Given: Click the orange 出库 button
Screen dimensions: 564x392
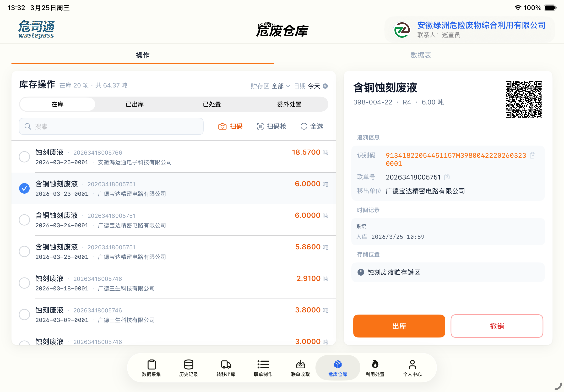Looking at the screenshot, I should coord(399,326).
